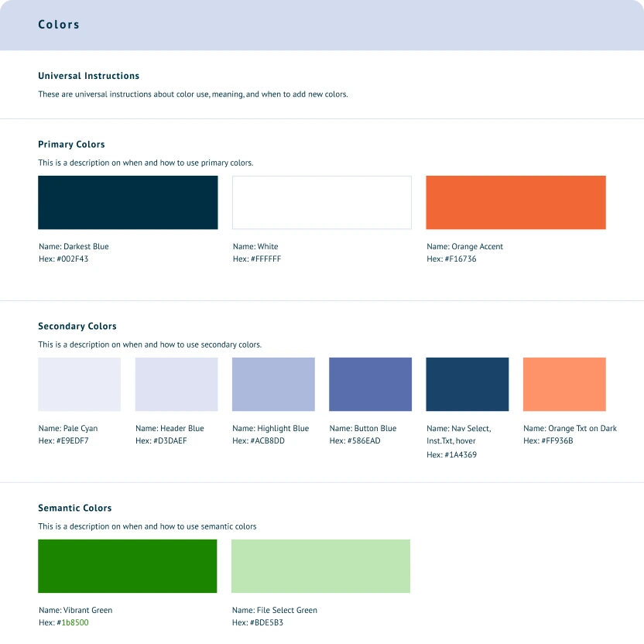The width and height of the screenshot is (644, 644).
Task: Select the Pale Cyan swatch
Action: coord(79,384)
